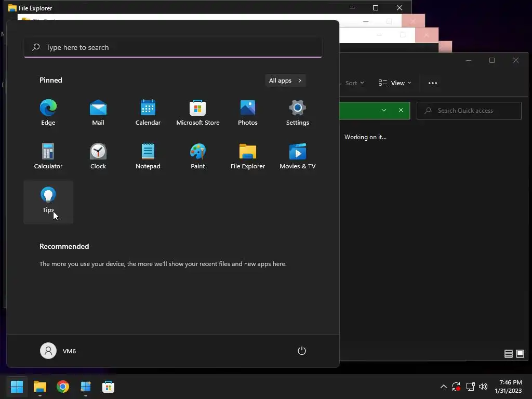Click the Recommended section description text
Screen dimensions: 532x399
163,264
